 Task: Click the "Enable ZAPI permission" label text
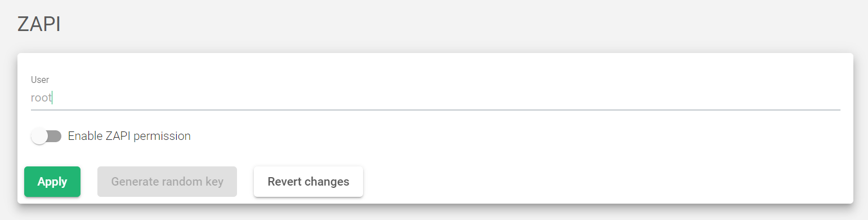pyautogui.click(x=129, y=136)
